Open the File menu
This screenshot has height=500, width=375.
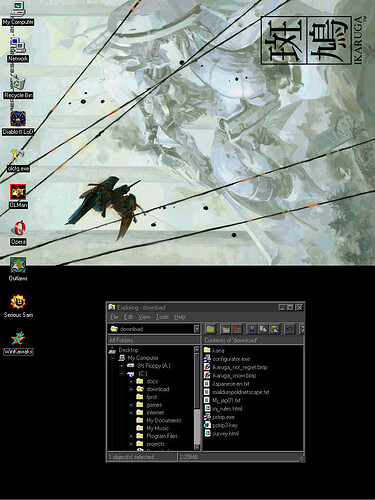pos(114,317)
